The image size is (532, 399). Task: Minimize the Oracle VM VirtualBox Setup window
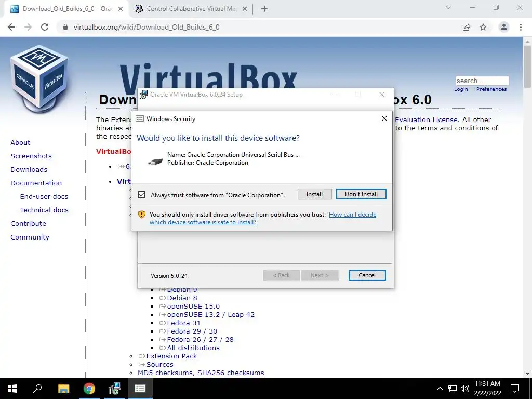coord(335,95)
